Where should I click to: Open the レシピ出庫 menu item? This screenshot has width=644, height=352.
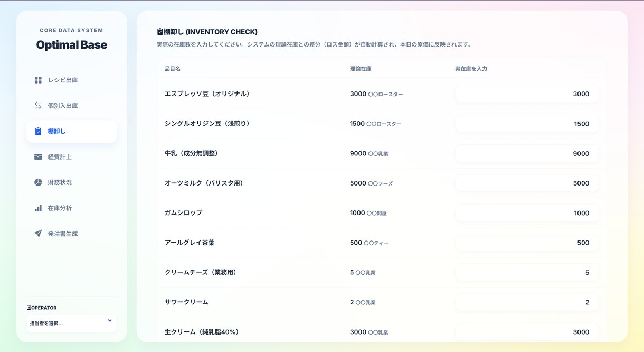click(x=71, y=80)
